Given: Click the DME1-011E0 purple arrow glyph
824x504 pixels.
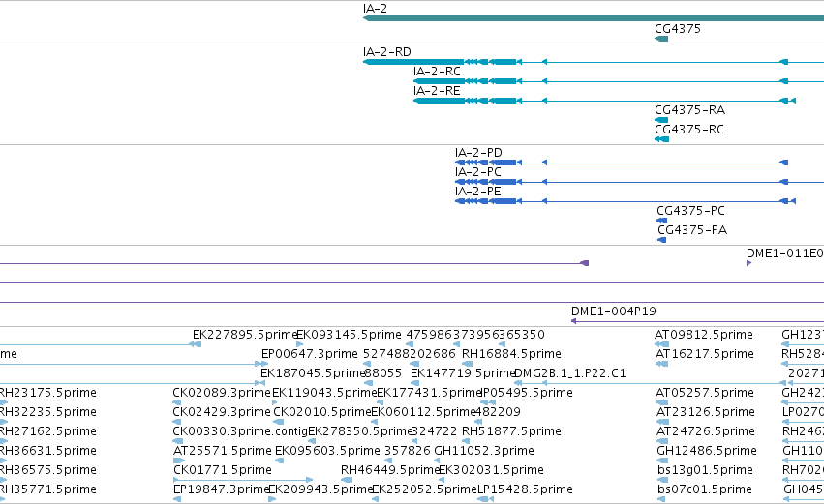Looking at the screenshot, I should (748, 263).
